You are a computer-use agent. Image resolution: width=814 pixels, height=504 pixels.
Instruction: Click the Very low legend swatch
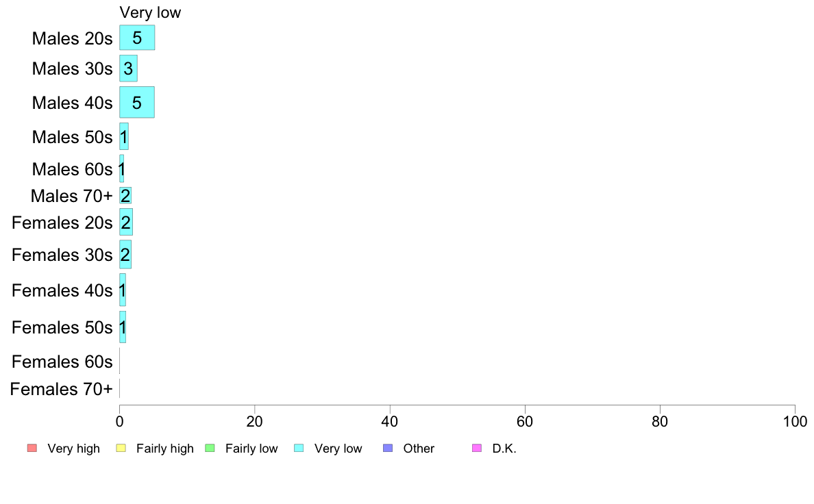pos(299,449)
